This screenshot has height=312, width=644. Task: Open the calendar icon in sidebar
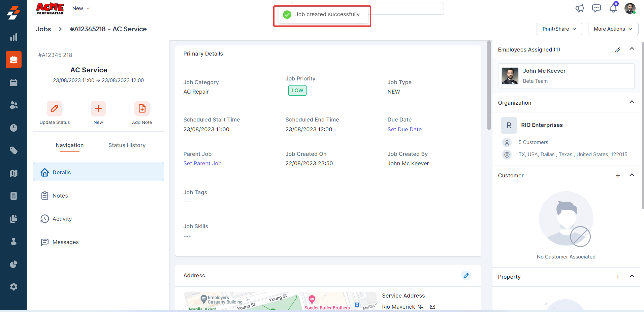point(13,82)
